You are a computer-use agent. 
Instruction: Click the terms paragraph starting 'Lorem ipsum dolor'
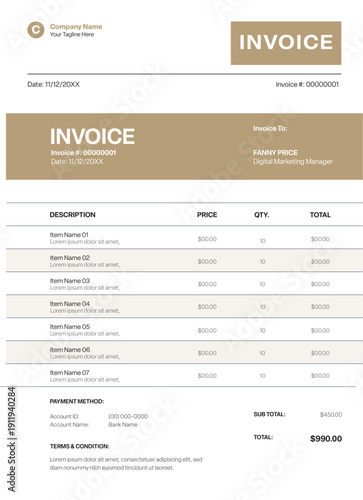[x=126, y=464]
